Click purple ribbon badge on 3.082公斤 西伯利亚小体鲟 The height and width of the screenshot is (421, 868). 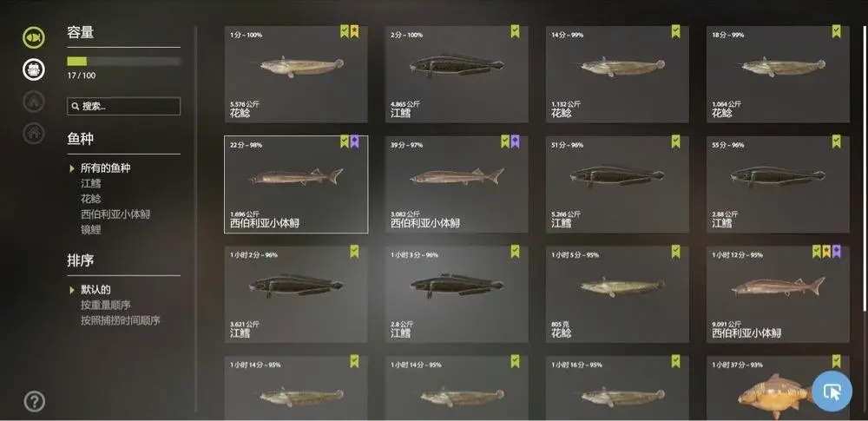515,141
